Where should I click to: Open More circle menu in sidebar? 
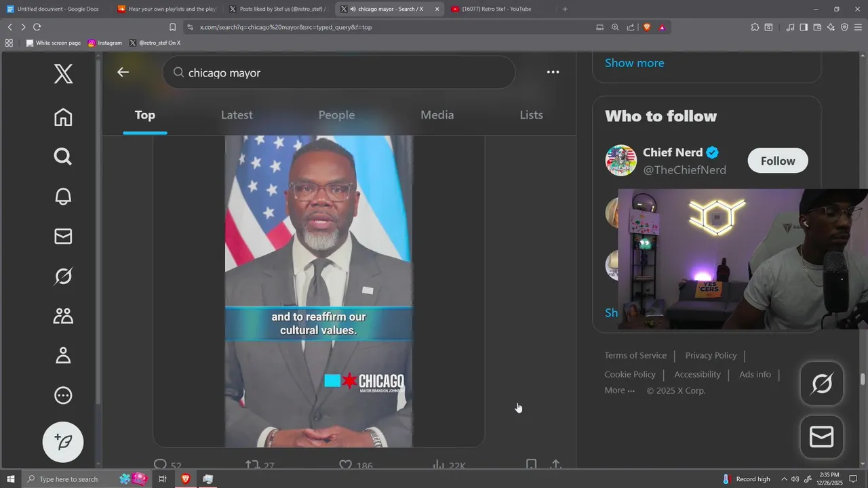pyautogui.click(x=63, y=395)
